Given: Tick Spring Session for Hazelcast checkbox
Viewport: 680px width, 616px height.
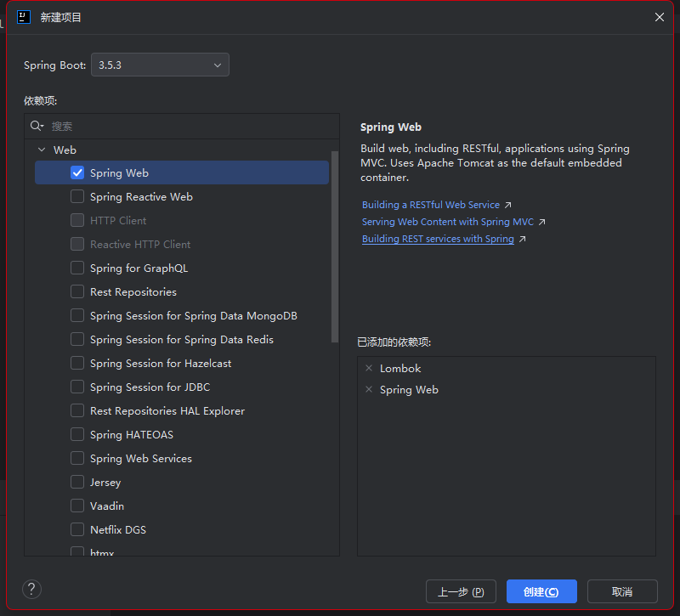Looking at the screenshot, I should (x=77, y=363).
